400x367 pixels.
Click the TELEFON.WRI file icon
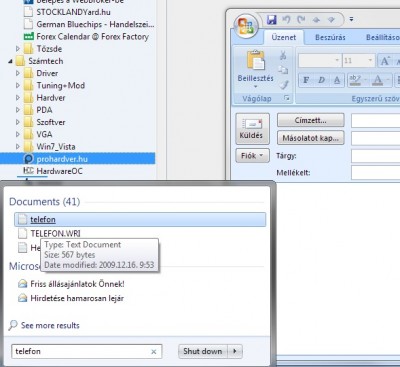point(22,233)
